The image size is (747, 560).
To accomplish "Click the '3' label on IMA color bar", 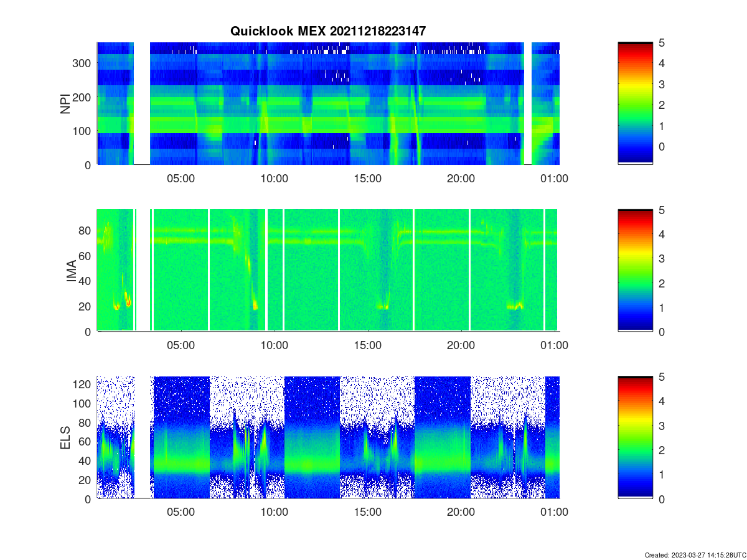I will click(x=662, y=258).
